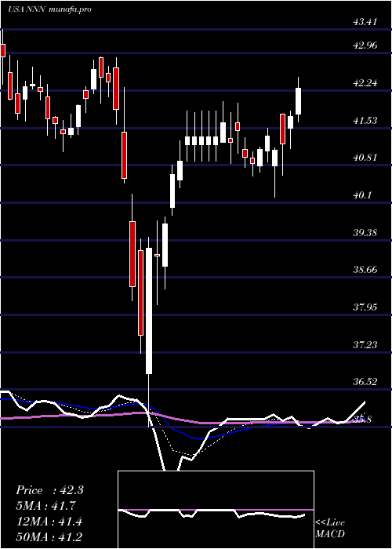392x549 pixels.
Task: Click the 43.41 price axis label
Action: pyautogui.click(x=365, y=22)
